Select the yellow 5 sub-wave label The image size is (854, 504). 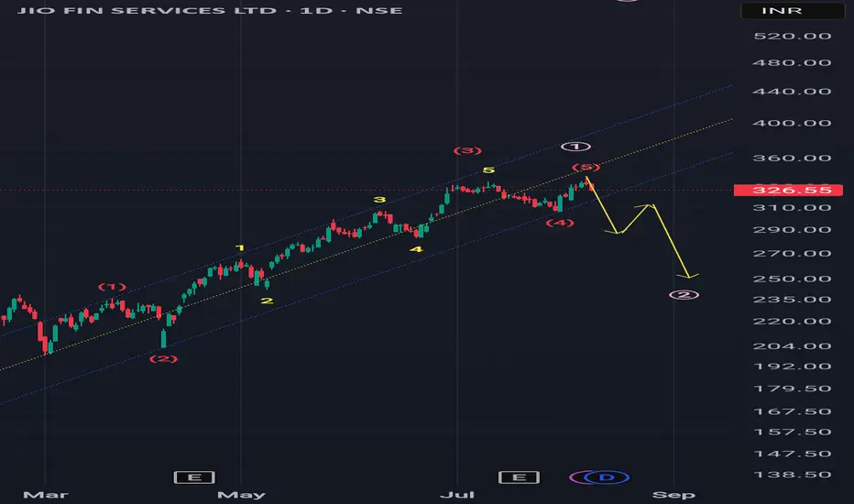click(x=488, y=170)
